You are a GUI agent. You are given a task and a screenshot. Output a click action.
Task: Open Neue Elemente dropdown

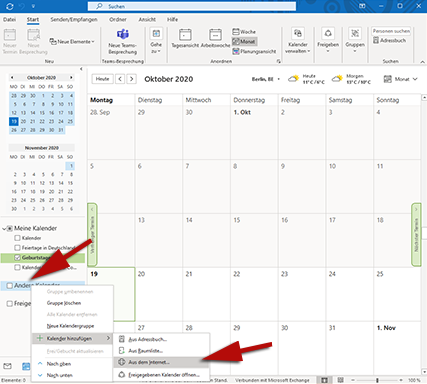pyautogui.click(x=72, y=42)
